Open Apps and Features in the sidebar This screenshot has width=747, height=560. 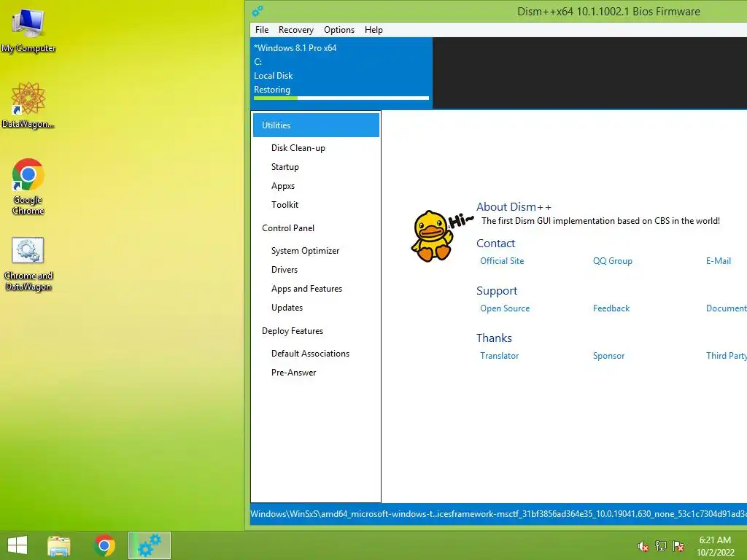point(307,289)
